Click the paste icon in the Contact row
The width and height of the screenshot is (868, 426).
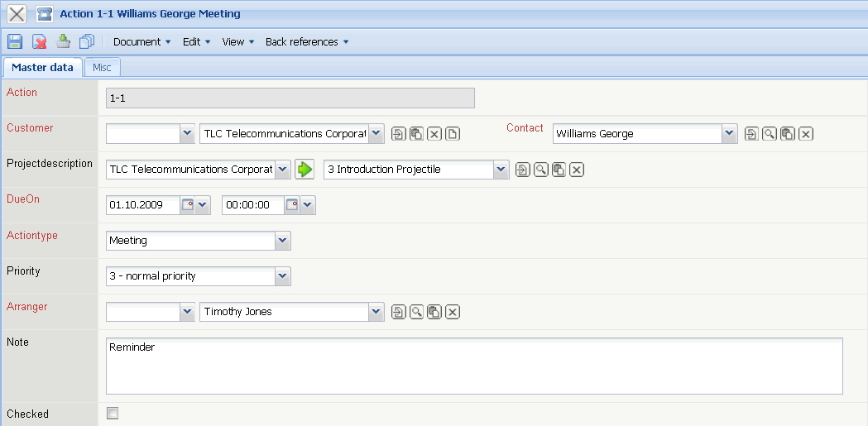788,134
